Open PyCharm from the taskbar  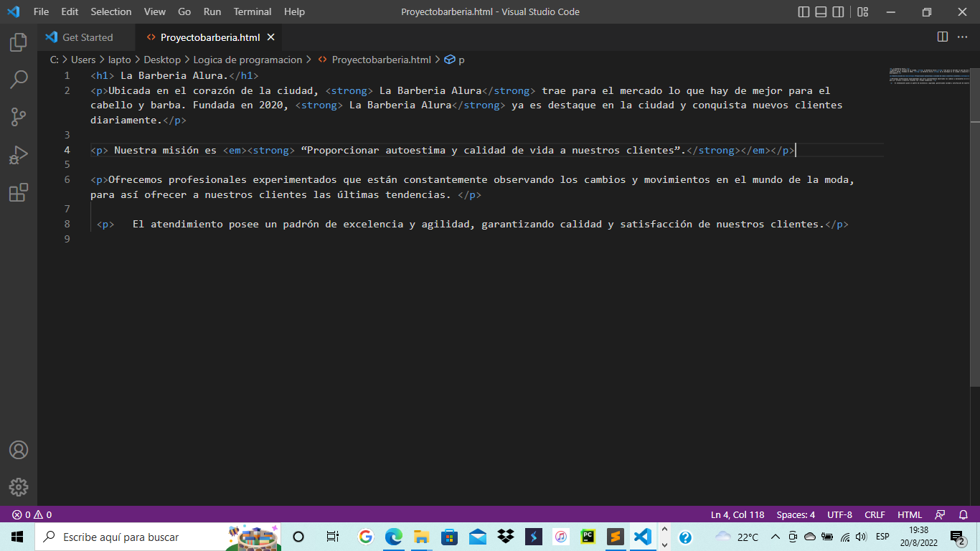pos(588,537)
